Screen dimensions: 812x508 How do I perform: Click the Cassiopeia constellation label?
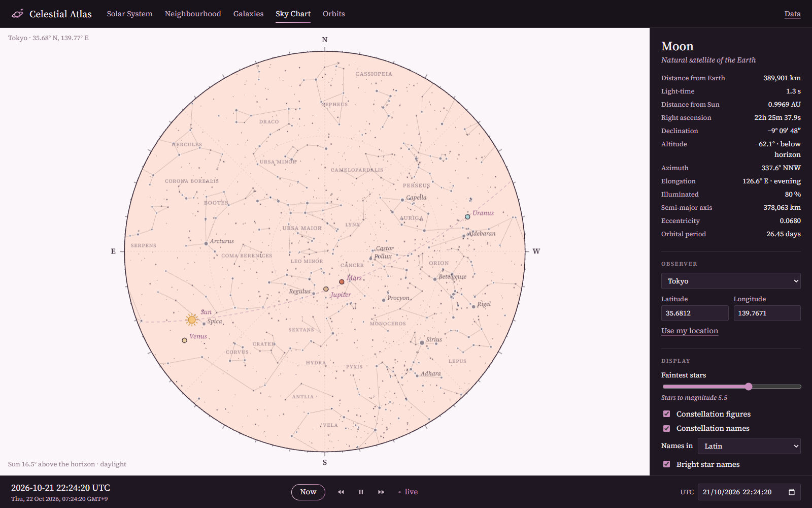374,74
